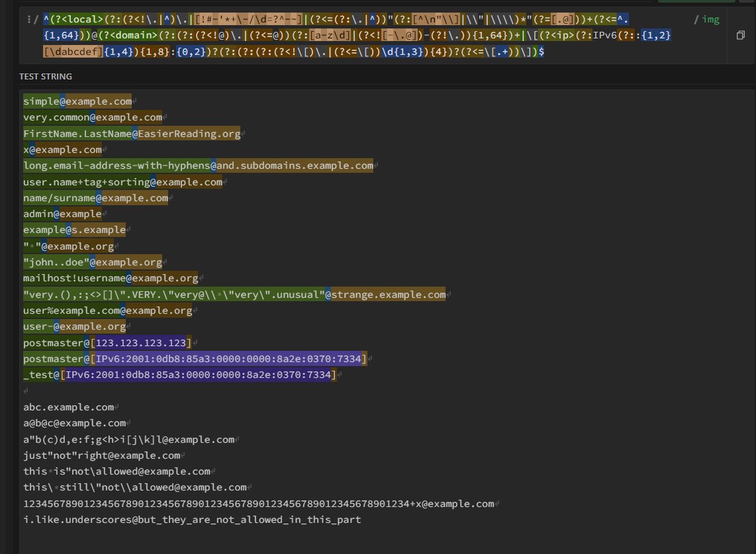Click the postmaster@[IPv6:2001...] line
Image resolution: width=756 pixels, height=554 pixels.
pos(195,358)
